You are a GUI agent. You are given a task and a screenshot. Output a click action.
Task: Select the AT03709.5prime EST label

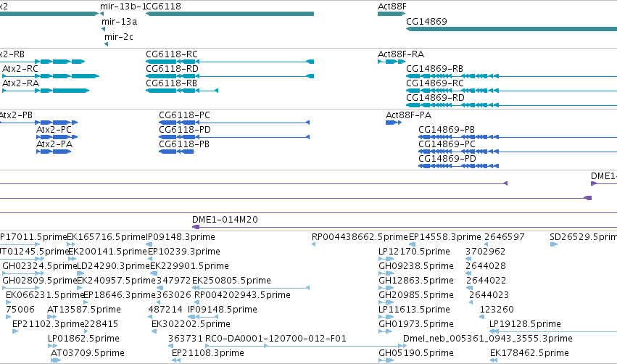87,354
